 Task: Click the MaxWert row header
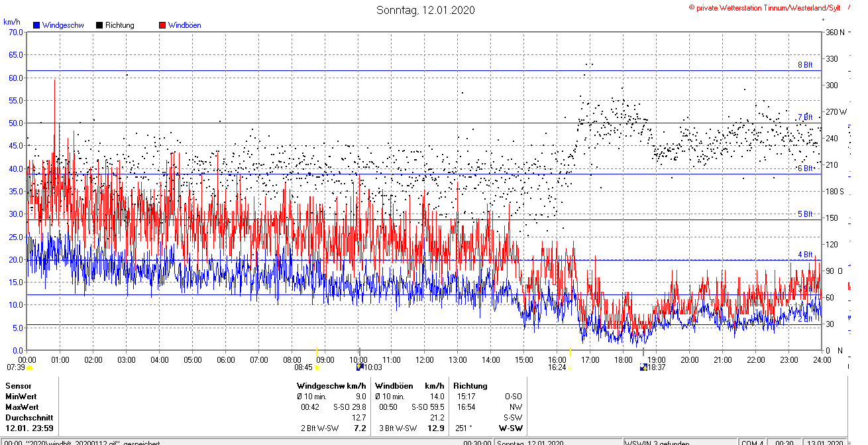(x=23, y=407)
